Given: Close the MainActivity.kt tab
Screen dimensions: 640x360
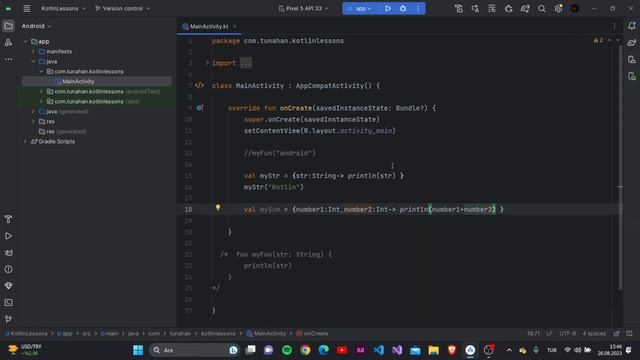Looking at the screenshot, I should (x=235, y=27).
